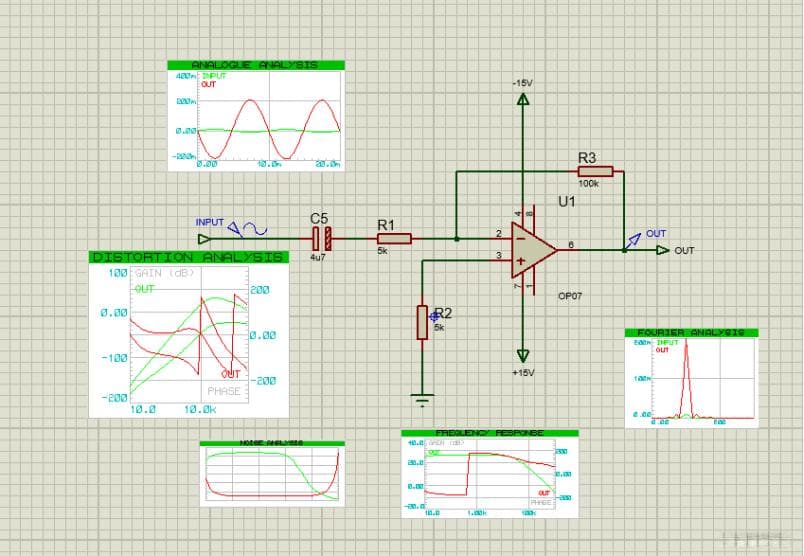Click the R2 reference label
Viewport: 804px width, 556px height.
pos(444,313)
